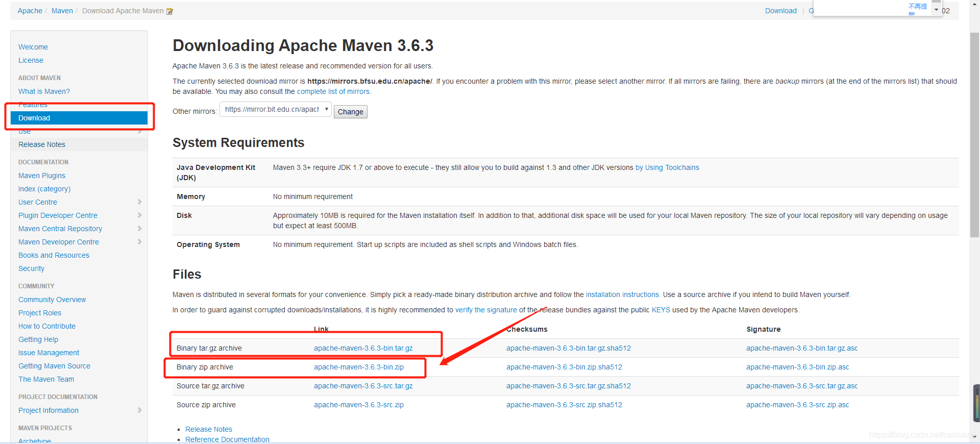Select the Binary tar.gz archive row label
Image resolution: width=980 pixels, height=444 pixels.
[x=209, y=348]
